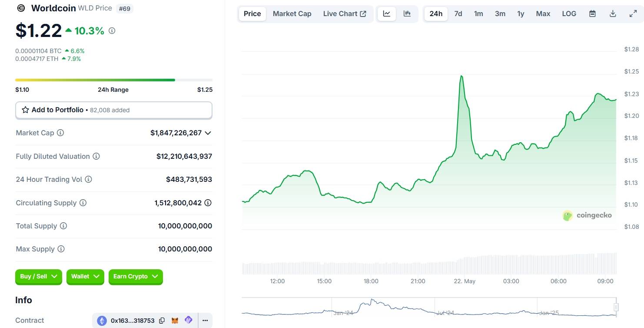Select 24h time range
This screenshot has height=328, width=644.
tap(436, 13)
